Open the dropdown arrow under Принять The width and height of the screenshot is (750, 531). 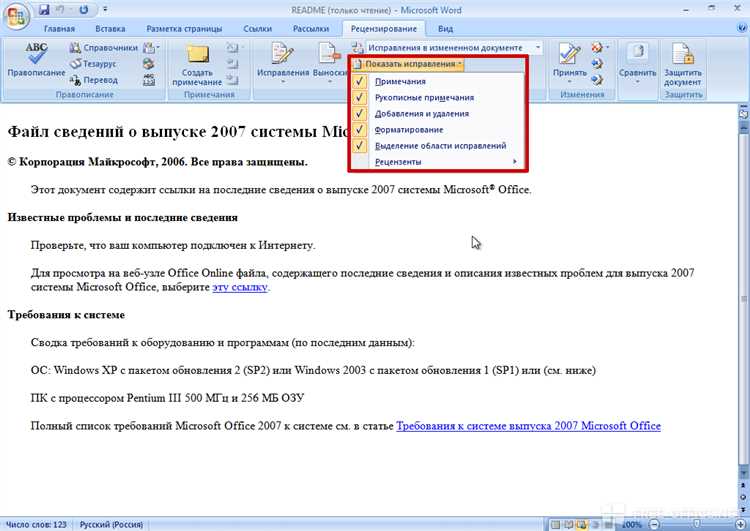tap(569, 81)
